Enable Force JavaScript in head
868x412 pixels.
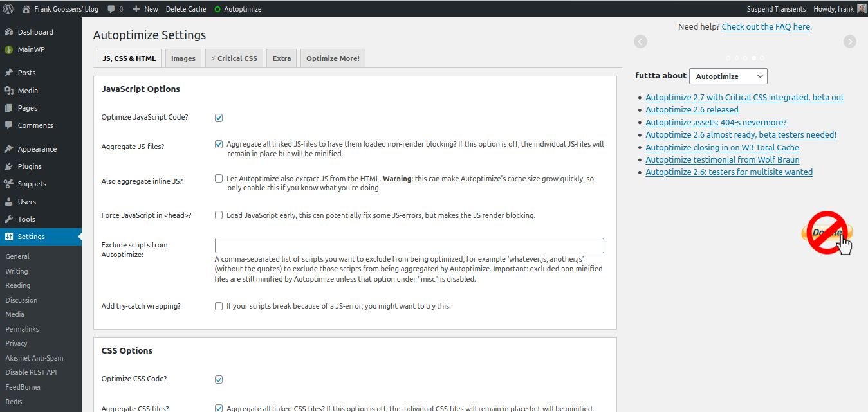pos(219,215)
